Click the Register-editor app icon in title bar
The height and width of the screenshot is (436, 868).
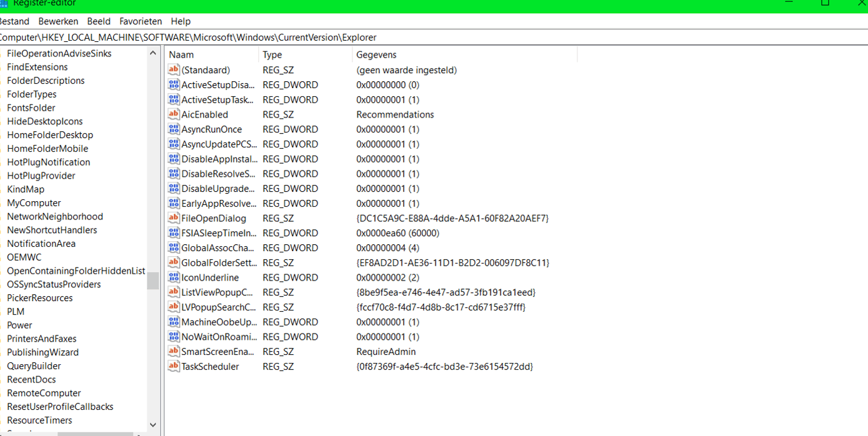click(x=3, y=3)
